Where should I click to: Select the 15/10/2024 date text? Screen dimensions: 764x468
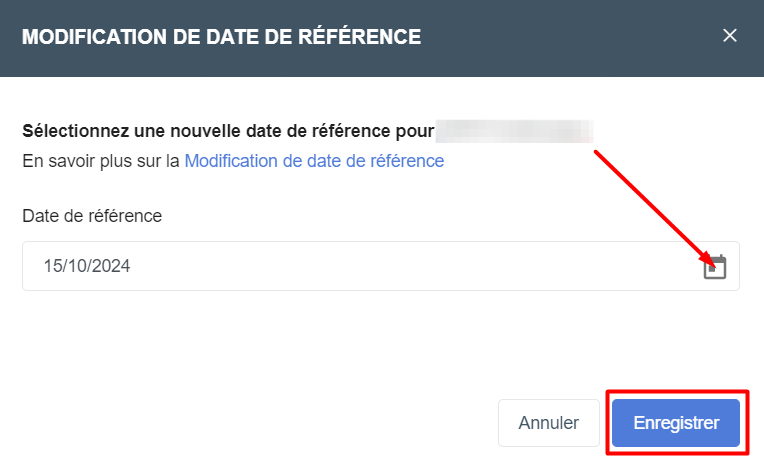tap(87, 266)
